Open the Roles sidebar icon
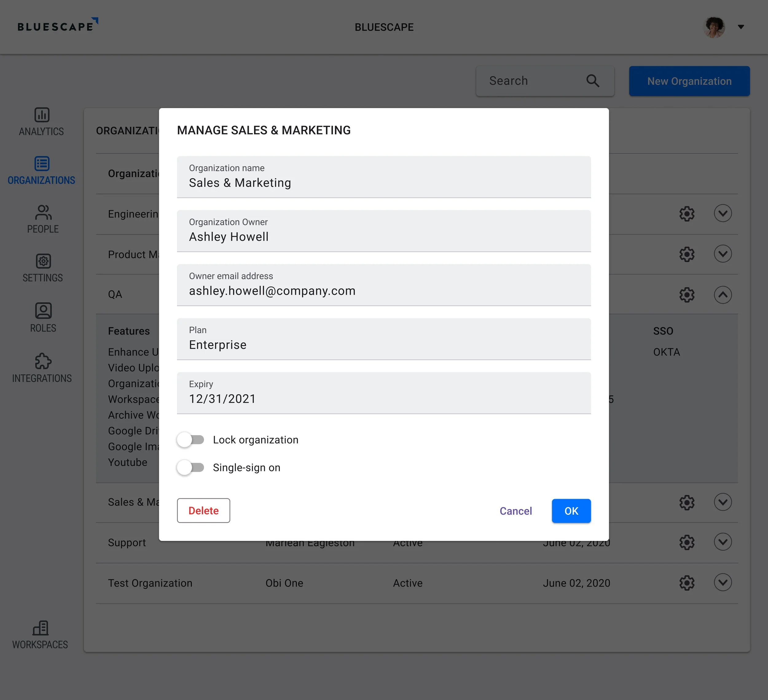768x700 pixels. pyautogui.click(x=43, y=311)
